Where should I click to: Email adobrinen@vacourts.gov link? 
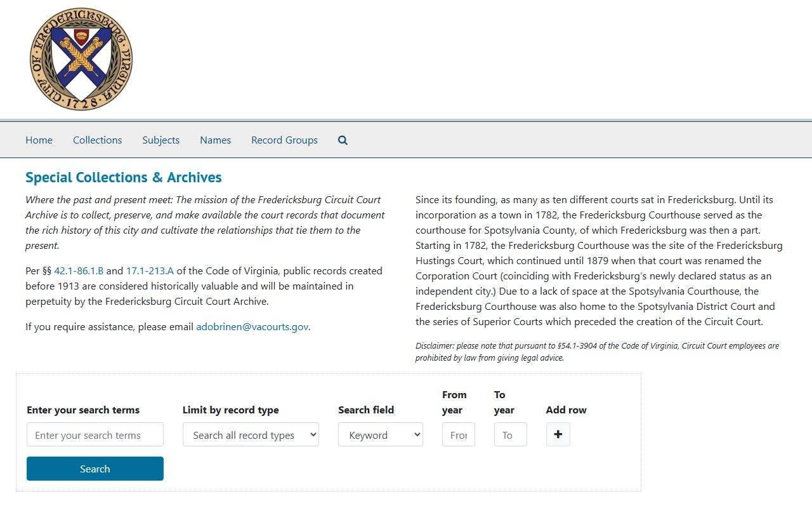[252, 326]
